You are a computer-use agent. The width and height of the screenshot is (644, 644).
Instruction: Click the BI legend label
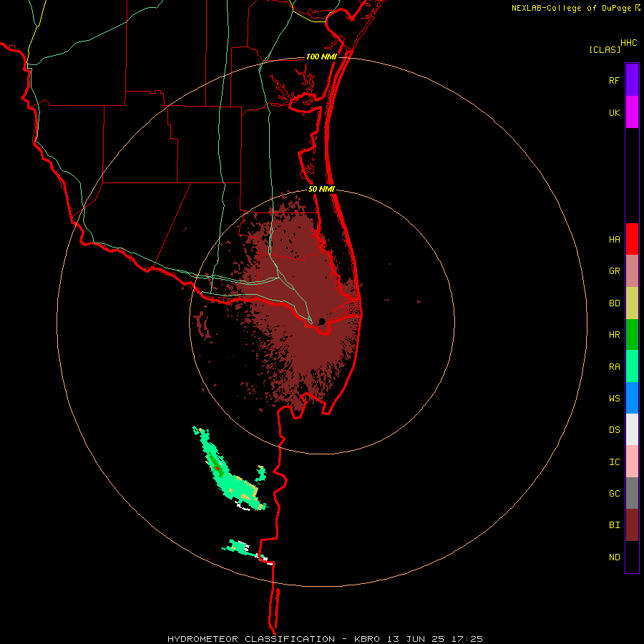(x=614, y=525)
